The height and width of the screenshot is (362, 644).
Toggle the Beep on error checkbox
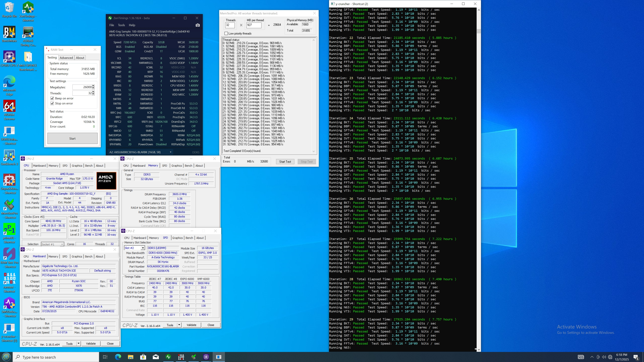pos(52,98)
